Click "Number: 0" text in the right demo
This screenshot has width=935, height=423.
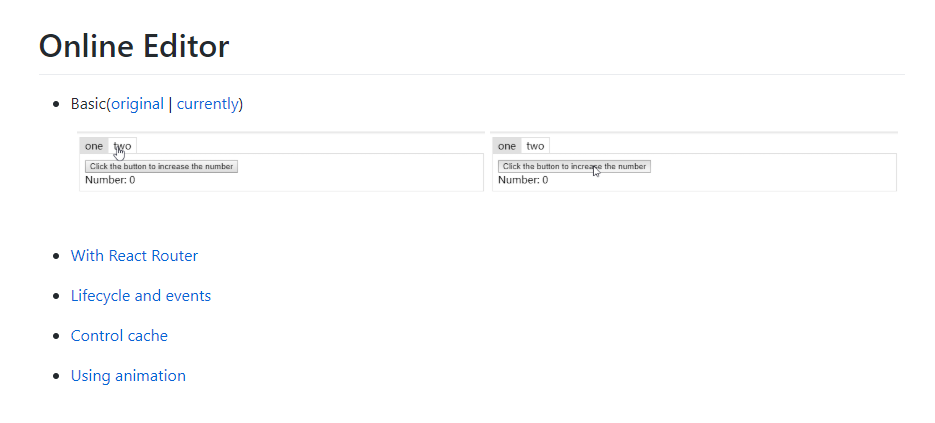click(523, 180)
